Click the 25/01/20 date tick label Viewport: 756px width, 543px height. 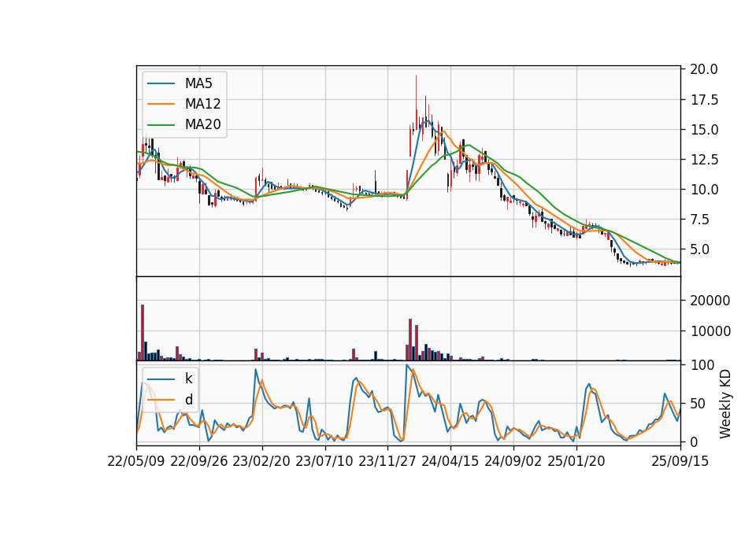point(576,461)
